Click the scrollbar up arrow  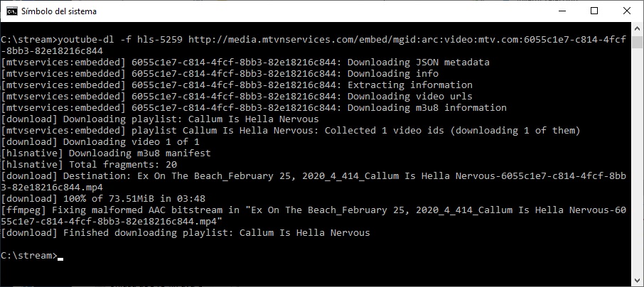pyautogui.click(x=637, y=28)
